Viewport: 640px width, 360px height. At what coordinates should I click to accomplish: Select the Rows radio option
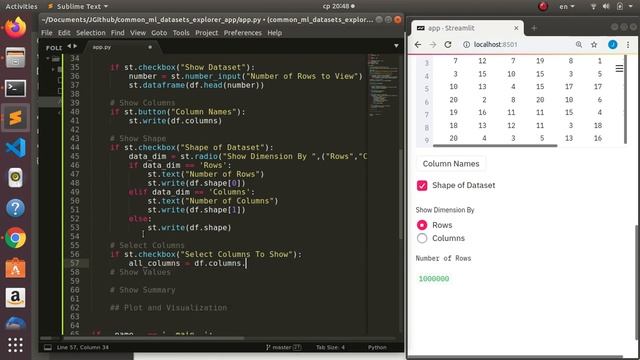[422, 225]
